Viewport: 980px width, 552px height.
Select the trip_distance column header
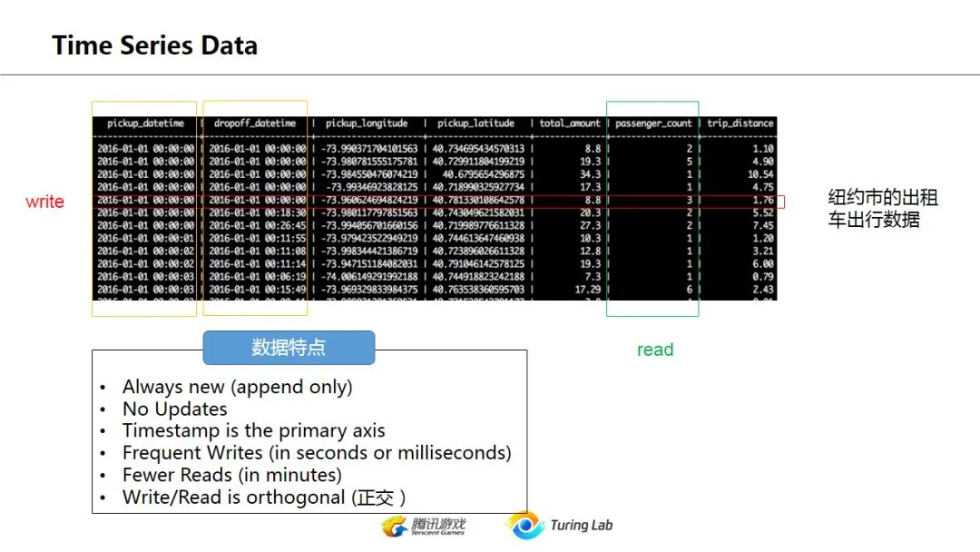[x=740, y=123]
